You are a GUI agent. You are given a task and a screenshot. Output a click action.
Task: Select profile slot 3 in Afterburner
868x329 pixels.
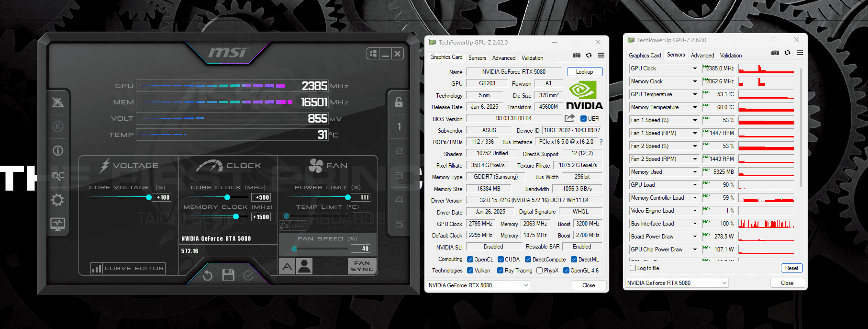pyautogui.click(x=399, y=175)
